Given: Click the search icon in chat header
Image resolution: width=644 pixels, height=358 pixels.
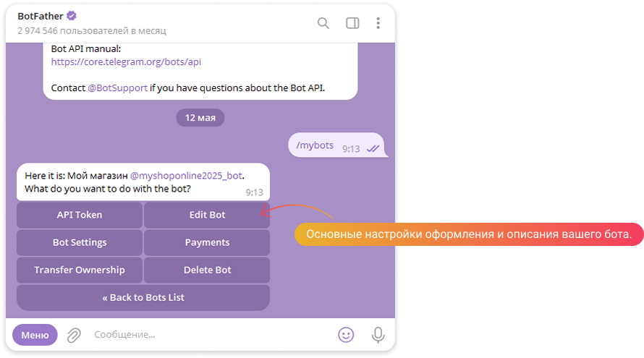Looking at the screenshot, I should click(x=323, y=23).
